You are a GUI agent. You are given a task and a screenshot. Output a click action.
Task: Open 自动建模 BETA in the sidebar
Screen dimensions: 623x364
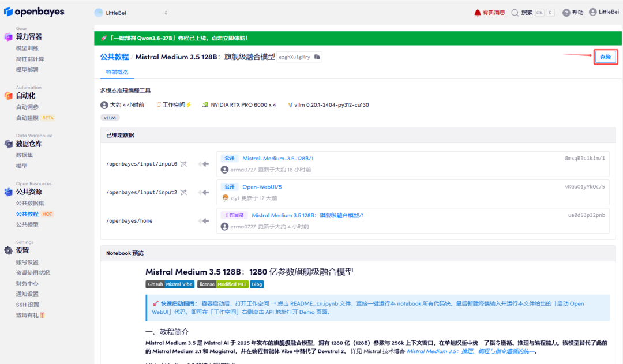point(35,118)
